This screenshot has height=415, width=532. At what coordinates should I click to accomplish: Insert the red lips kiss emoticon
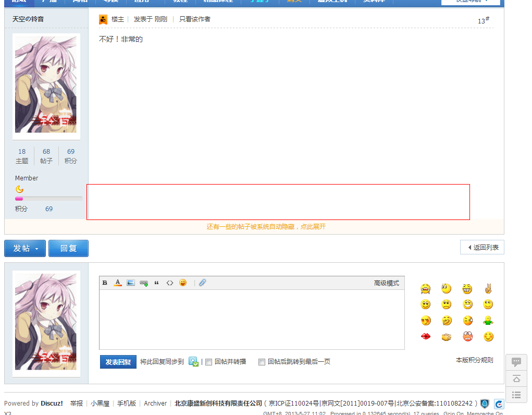[x=426, y=336]
